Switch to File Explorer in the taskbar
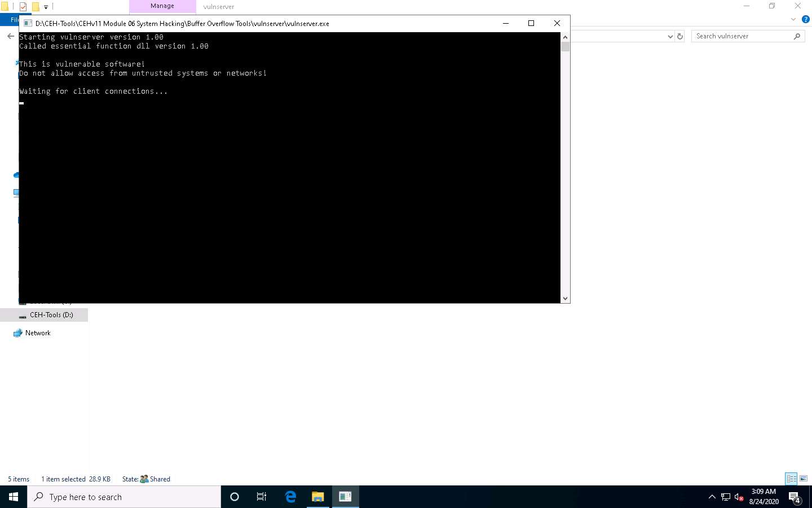Image resolution: width=812 pixels, height=508 pixels. 318,497
